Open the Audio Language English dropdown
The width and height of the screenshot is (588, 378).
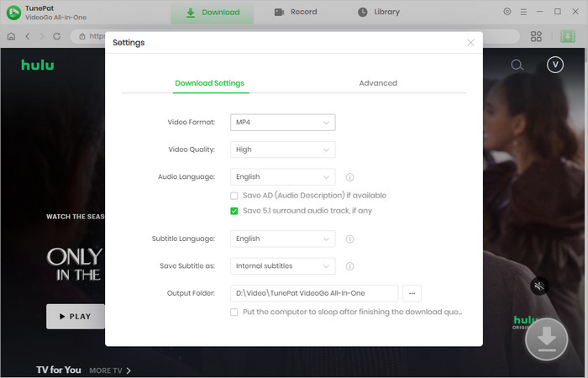click(283, 177)
